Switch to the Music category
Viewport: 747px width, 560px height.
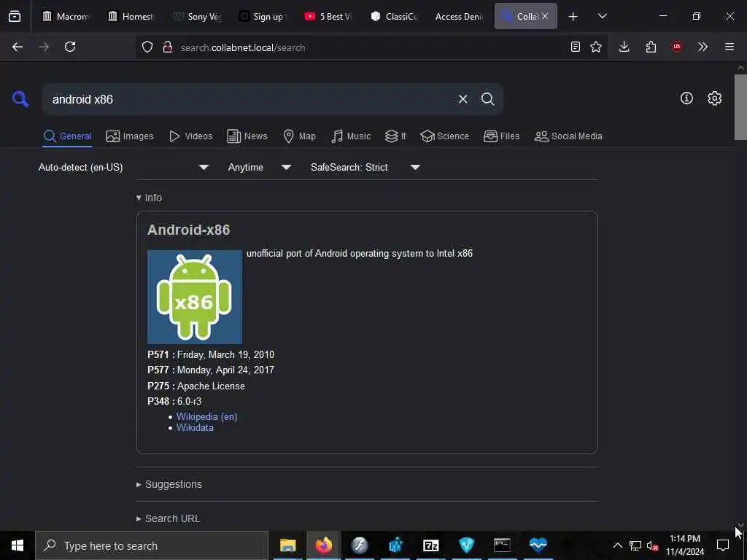click(351, 136)
